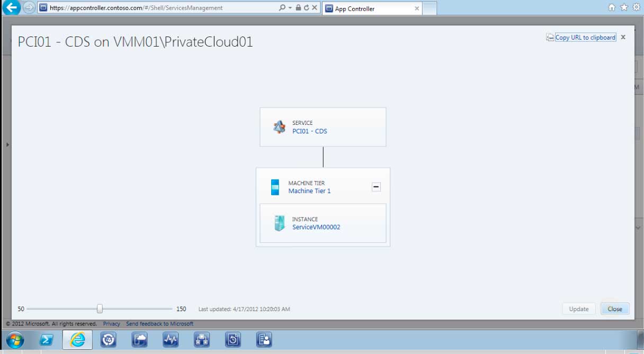
Task: Open Favorites with the star icon
Action: point(624,7)
